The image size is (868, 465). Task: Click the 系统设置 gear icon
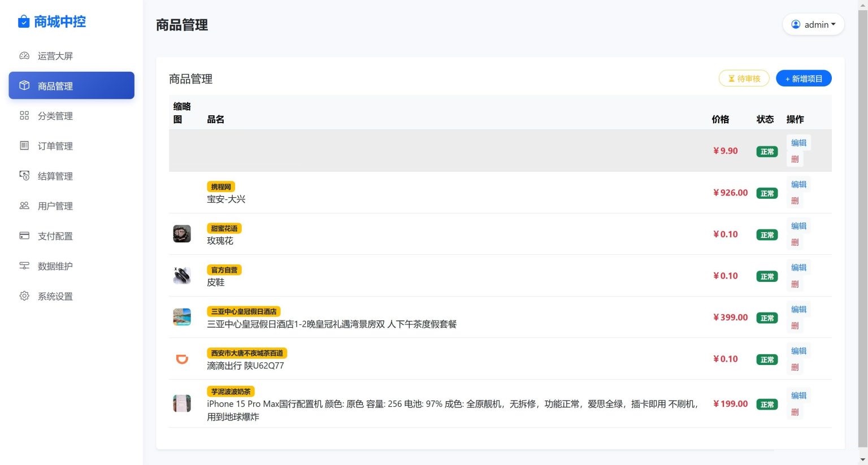(x=24, y=295)
